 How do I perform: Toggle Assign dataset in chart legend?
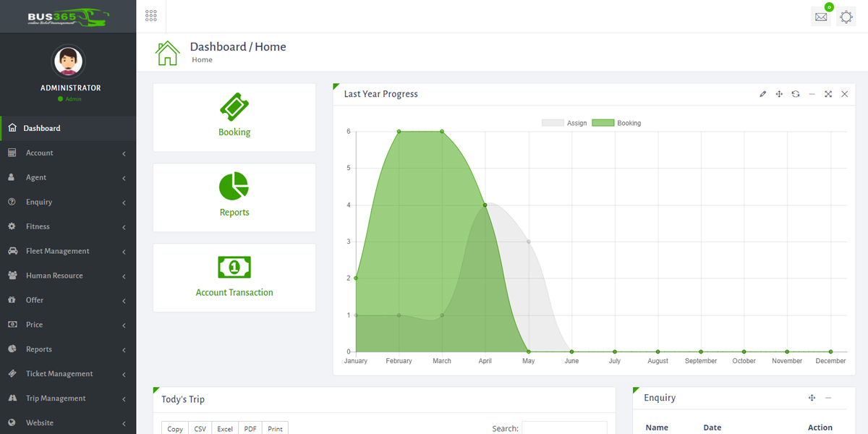point(565,123)
